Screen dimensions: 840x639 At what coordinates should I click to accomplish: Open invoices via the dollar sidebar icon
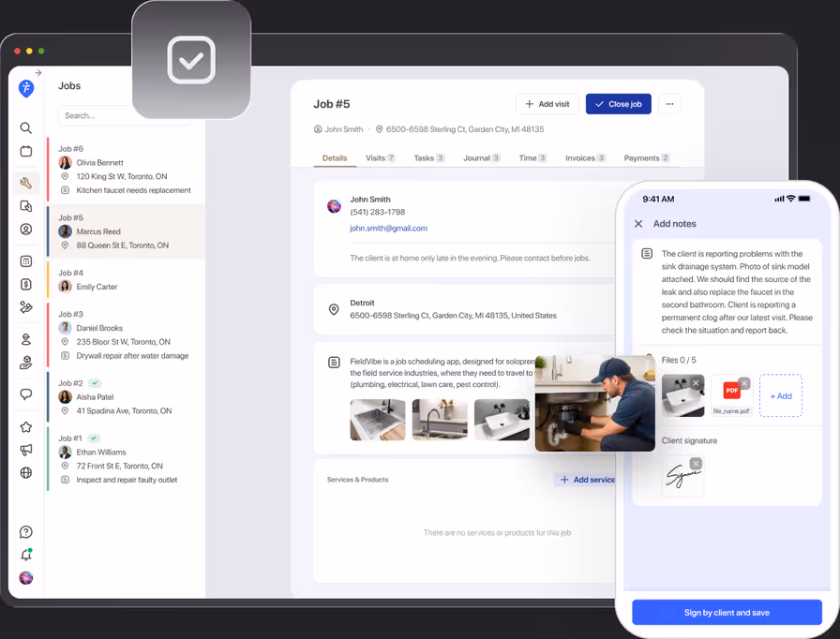coord(25,284)
